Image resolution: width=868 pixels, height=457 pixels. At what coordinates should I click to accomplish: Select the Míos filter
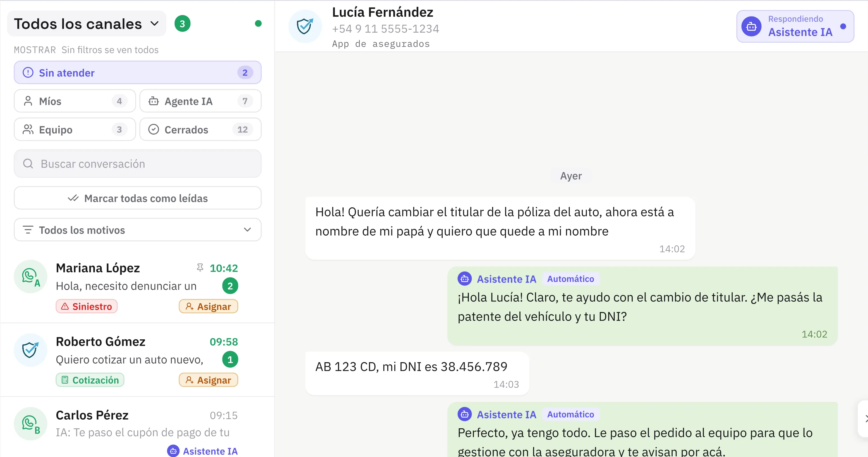click(75, 101)
